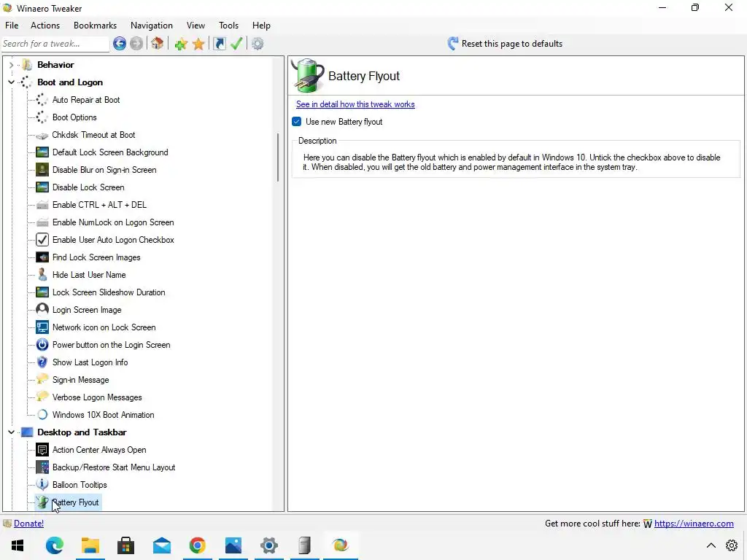The image size is (747, 560).
Task: Click the Reset page refresh arrow icon
Action: coord(452,44)
